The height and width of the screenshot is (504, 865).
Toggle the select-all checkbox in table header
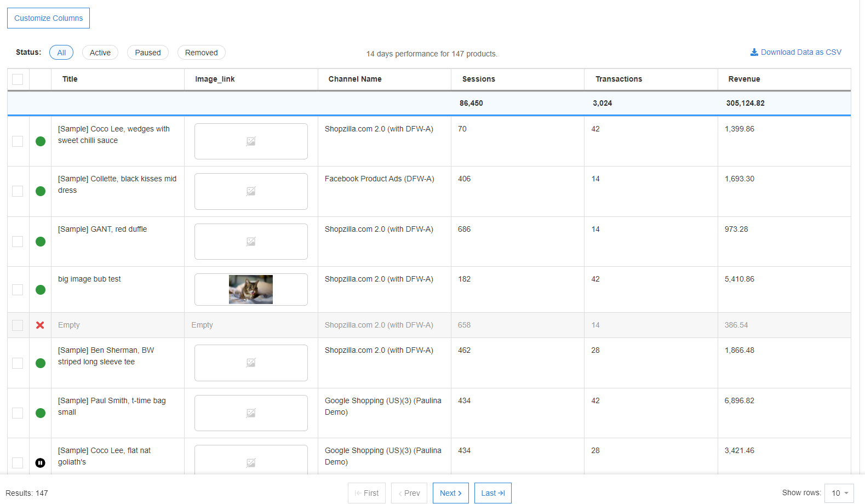click(x=18, y=79)
